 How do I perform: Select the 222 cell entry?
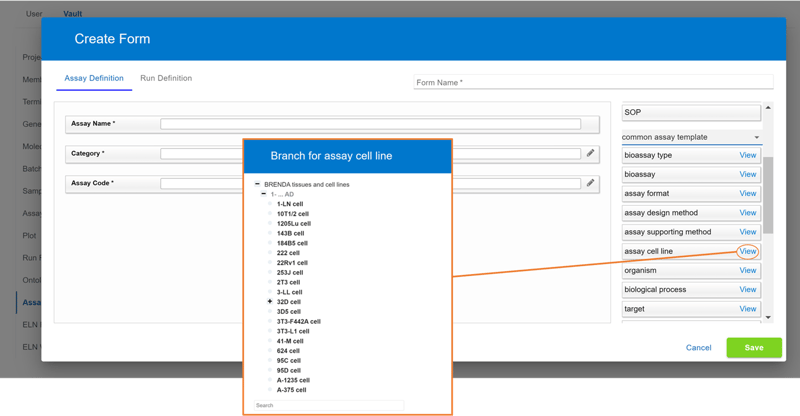tap(288, 253)
